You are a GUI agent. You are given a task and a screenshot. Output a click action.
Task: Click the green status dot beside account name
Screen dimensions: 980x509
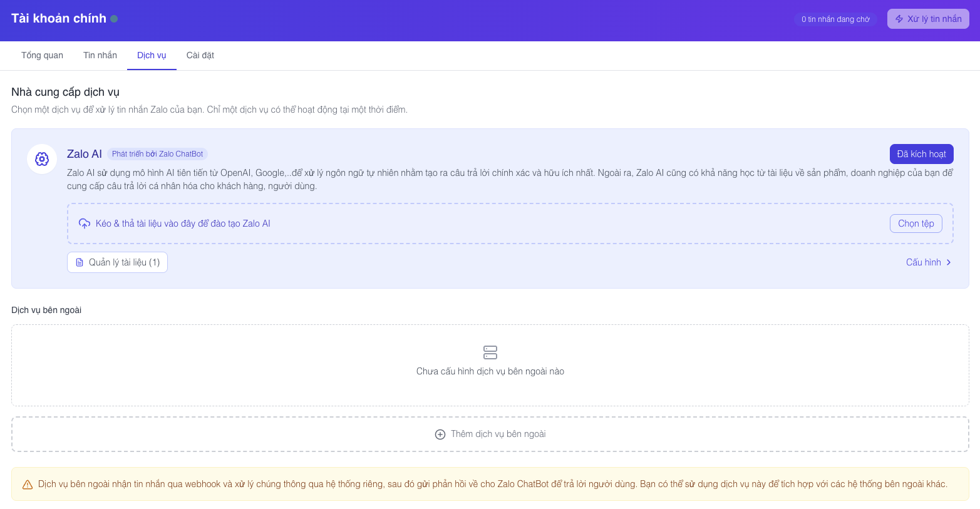point(114,19)
